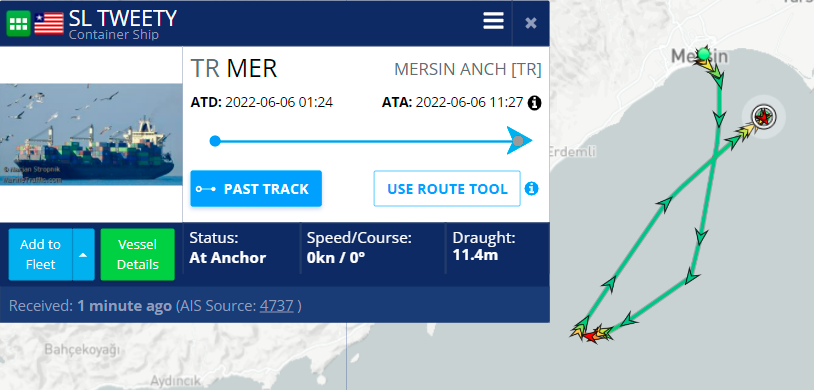This screenshot has height=390, width=814.
Task: Click the info icon next to Route Tool
Action: point(531,189)
